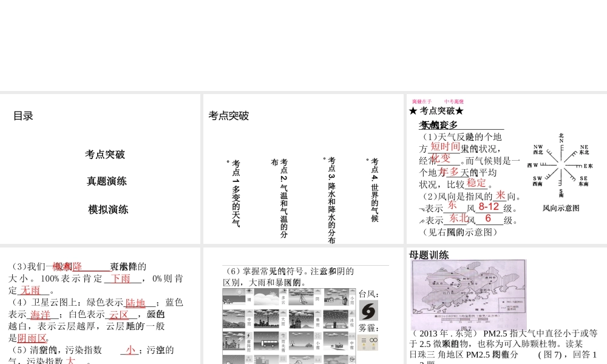Click red answer 短时间
The image size is (607, 364).
[x=445, y=147]
